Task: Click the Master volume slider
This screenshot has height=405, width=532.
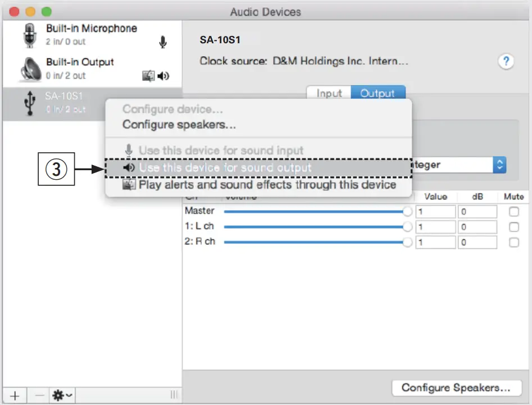Action: [x=318, y=212]
